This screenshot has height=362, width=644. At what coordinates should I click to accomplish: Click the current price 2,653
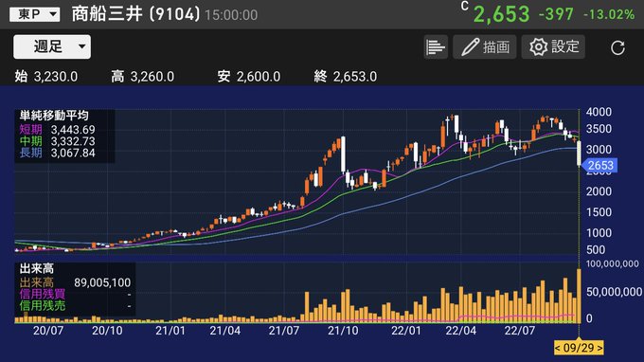tap(502, 14)
